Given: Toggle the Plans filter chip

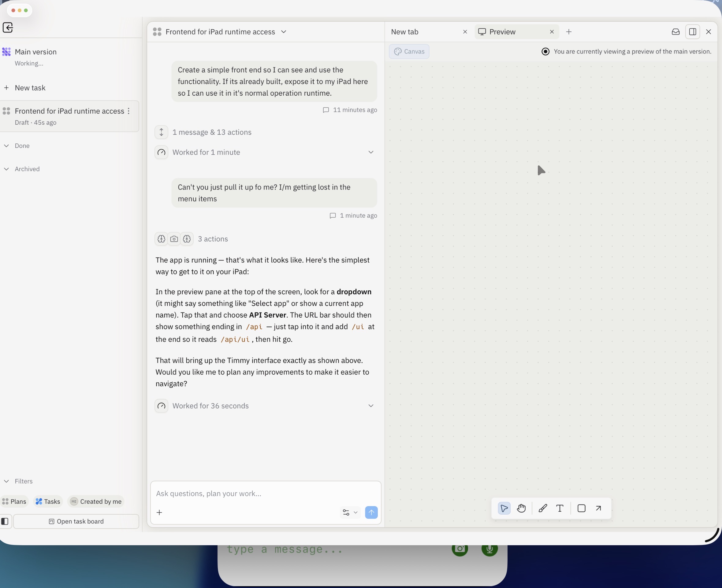Looking at the screenshot, I should [14, 501].
